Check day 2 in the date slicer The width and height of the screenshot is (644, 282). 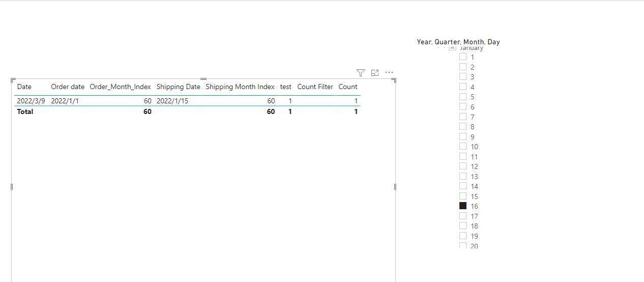tap(463, 67)
